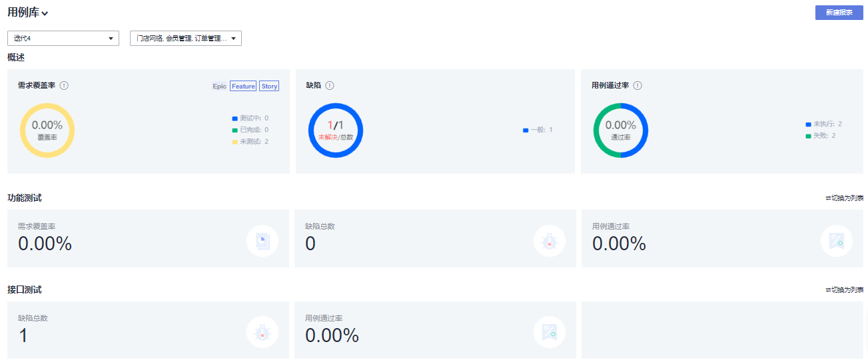Click the 用例通过率 icon in 功能测试 card
This screenshot has height=364, width=868.
pyautogui.click(x=836, y=241)
